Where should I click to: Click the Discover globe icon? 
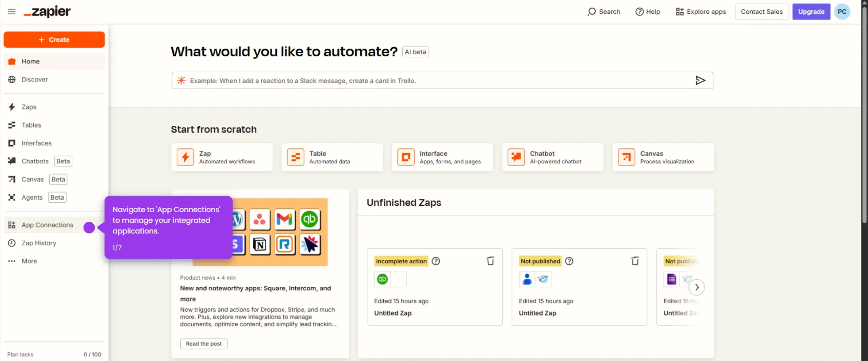(12, 79)
